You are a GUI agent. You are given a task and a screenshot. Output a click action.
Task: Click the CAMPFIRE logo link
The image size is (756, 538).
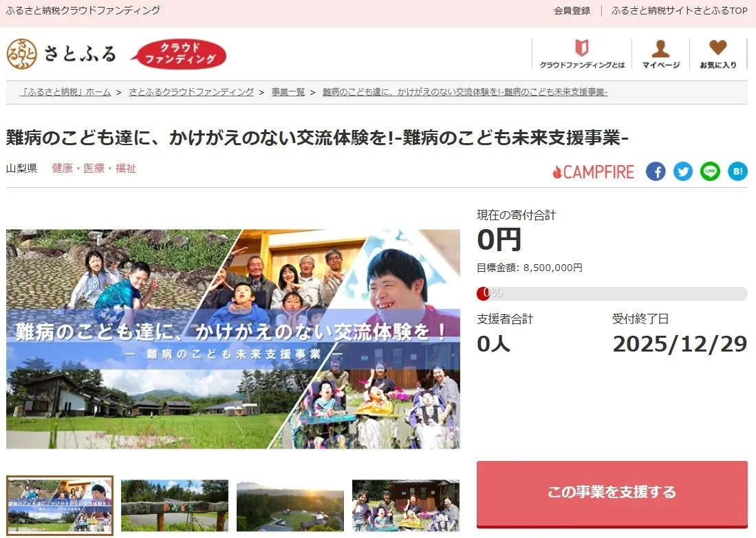tap(593, 172)
